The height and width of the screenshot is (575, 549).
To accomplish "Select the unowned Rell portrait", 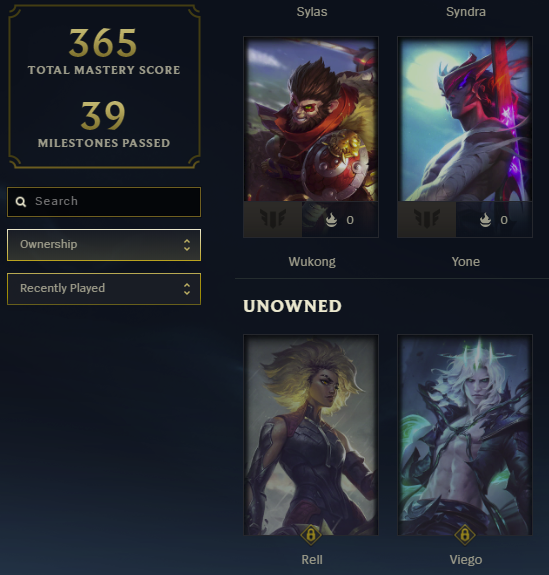I will 311,435.
